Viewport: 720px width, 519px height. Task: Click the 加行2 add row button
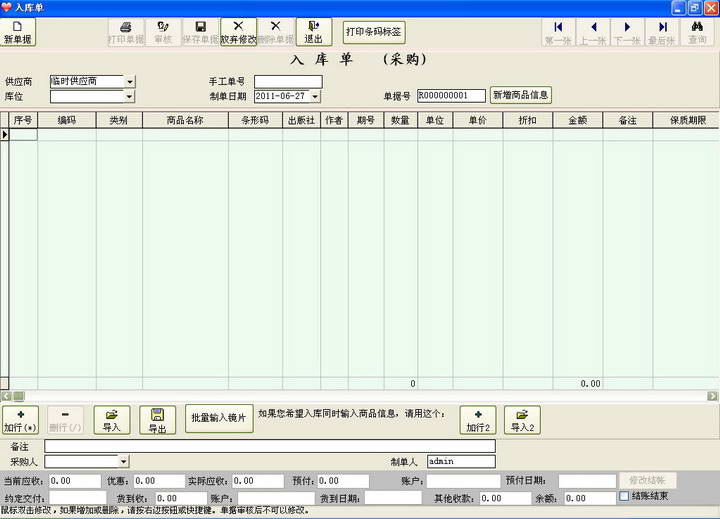click(478, 419)
